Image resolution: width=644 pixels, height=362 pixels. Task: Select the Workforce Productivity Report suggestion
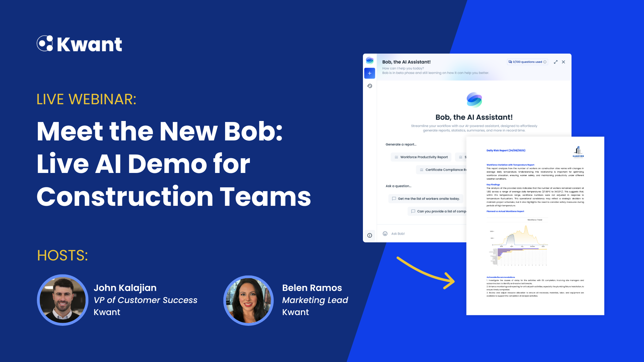click(421, 157)
